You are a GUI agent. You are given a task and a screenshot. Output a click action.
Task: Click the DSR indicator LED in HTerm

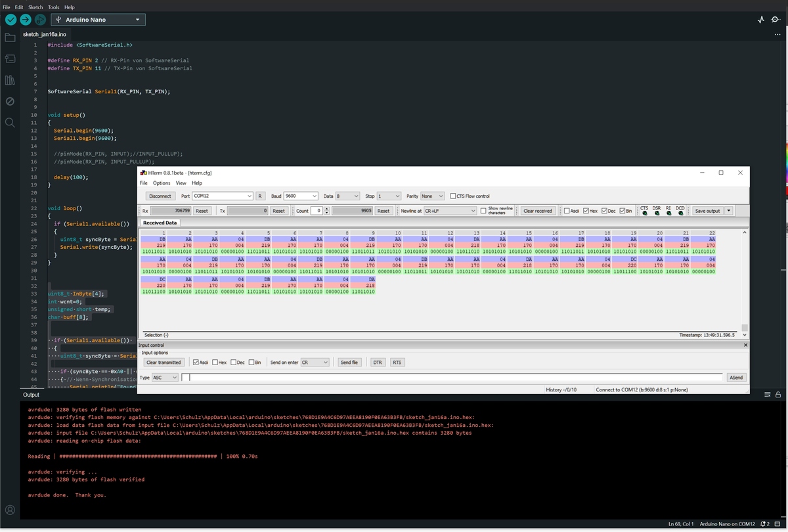point(656,213)
